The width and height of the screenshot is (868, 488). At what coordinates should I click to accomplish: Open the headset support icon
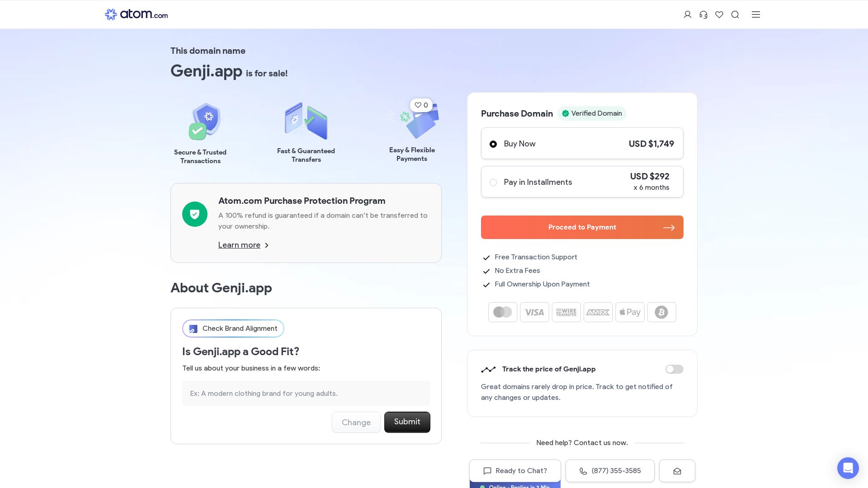703,14
